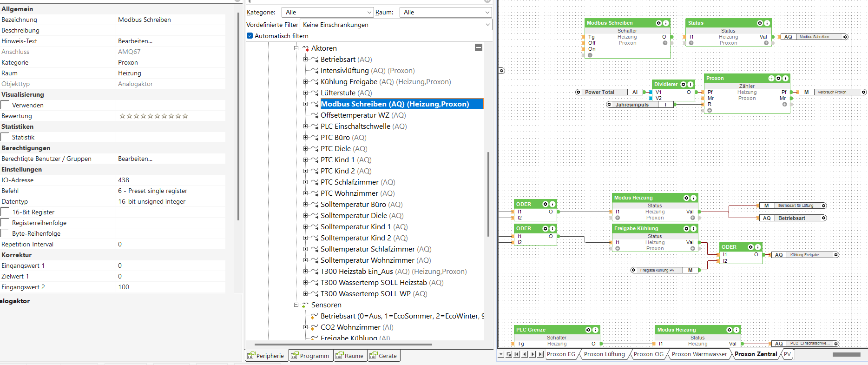Open settings gear of Modbus Schreiben block
The width and height of the screenshot is (868, 365).
pyautogui.click(x=658, y=23)
